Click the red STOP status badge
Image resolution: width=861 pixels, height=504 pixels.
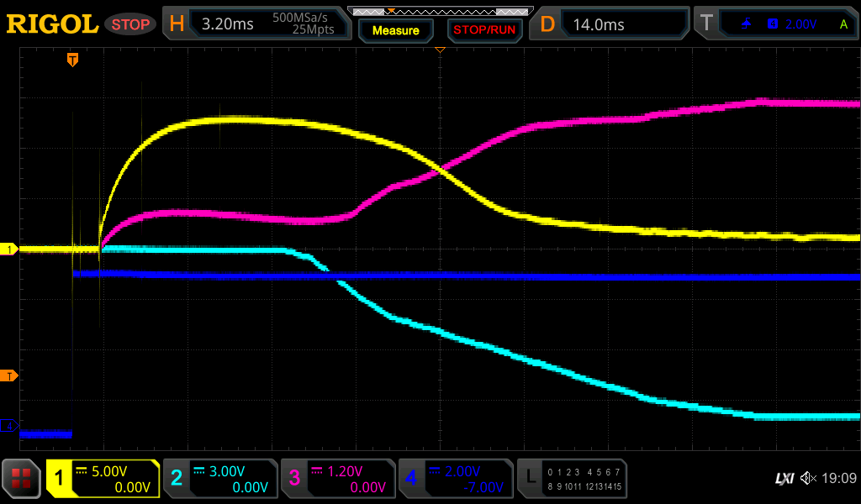tap(129, 24)
